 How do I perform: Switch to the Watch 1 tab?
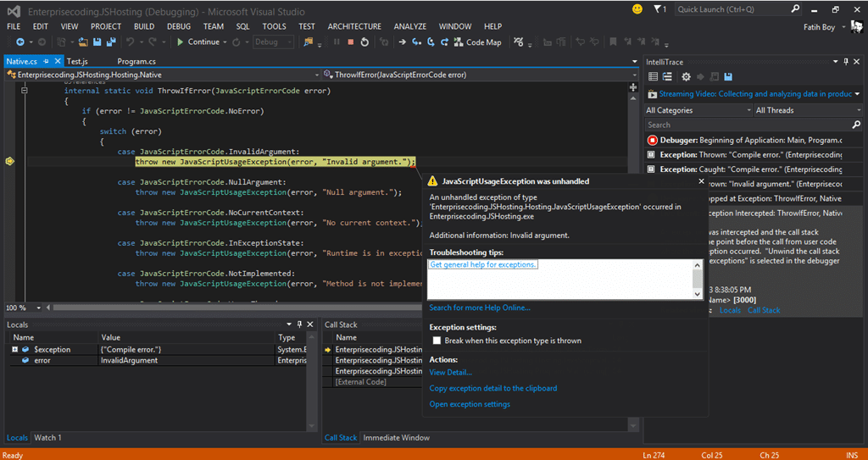point(47,437)
